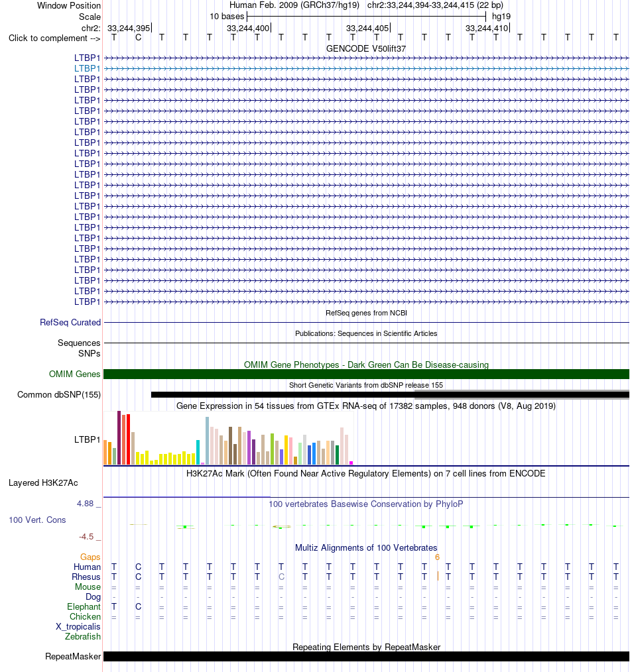
Task: Click the X_tropicalis species row label
Action: pyautogui.click(x=78, y=626)
